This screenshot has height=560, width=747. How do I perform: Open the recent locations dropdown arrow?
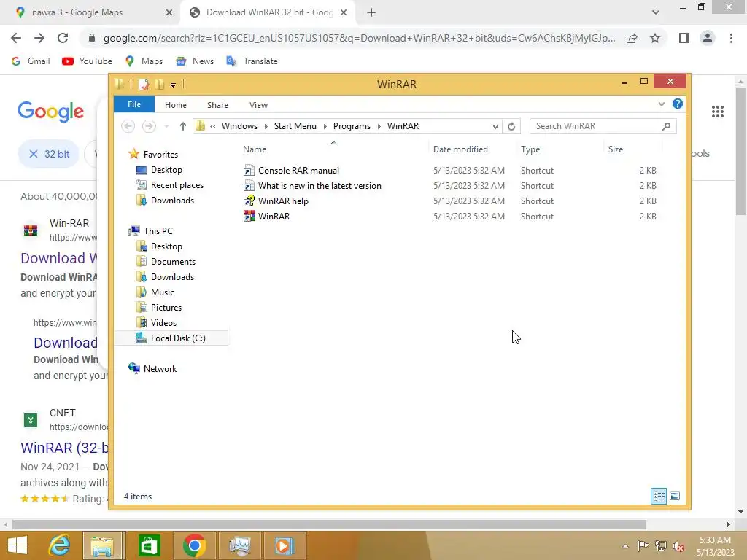(167, 126)
